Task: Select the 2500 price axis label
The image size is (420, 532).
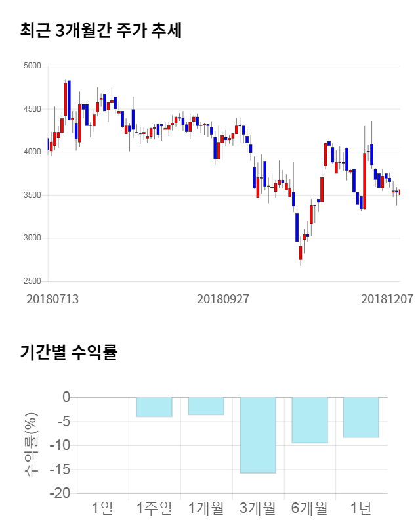Action: pyautogui.click(x=31, y=281)
